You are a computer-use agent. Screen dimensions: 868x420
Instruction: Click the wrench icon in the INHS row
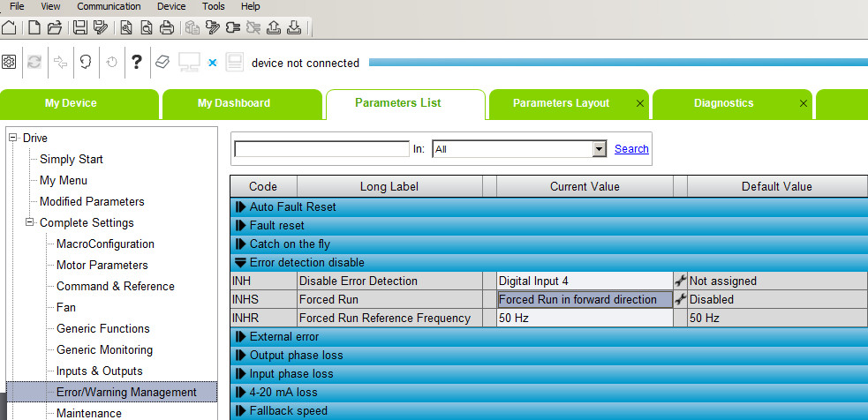tap(680, 300)
